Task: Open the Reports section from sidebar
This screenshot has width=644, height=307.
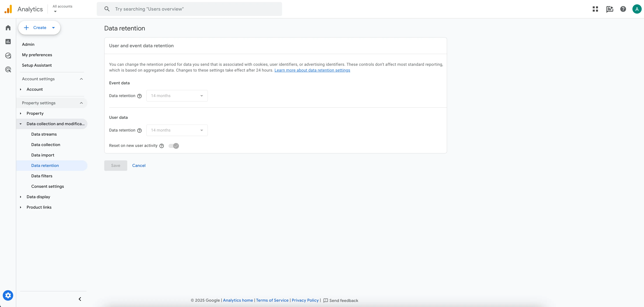Action: click(8, 42)
